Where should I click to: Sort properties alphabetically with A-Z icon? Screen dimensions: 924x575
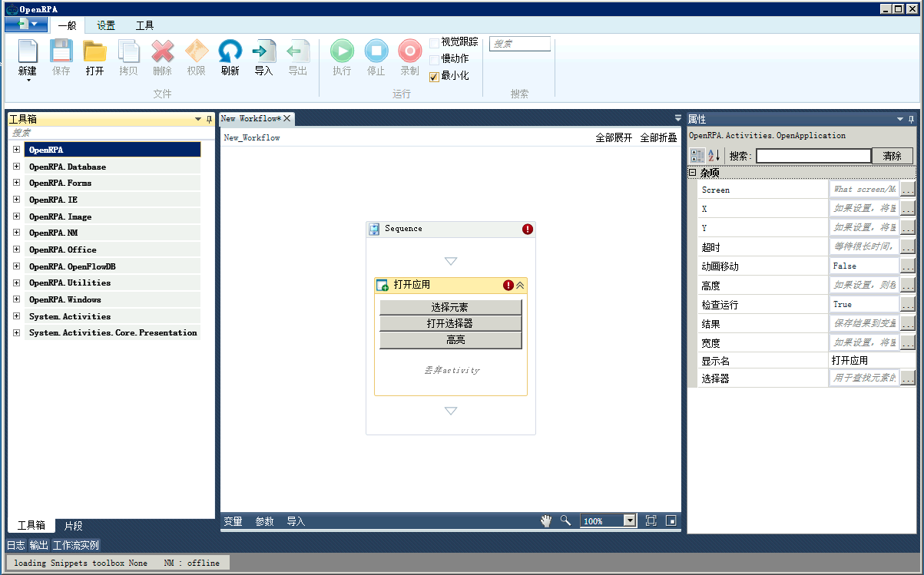[714, 156]
